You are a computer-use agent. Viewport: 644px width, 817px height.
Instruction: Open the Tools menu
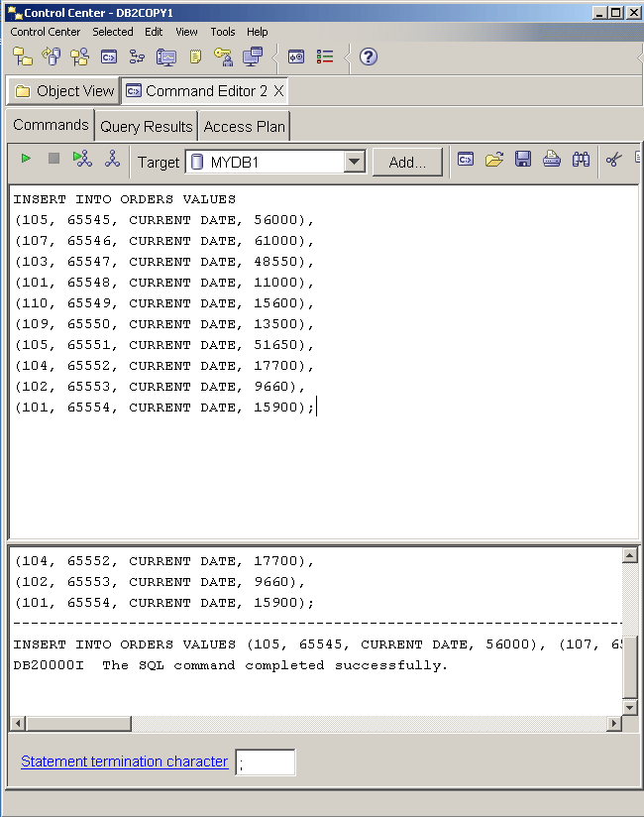pyautogui.click(x=222, y=32)
